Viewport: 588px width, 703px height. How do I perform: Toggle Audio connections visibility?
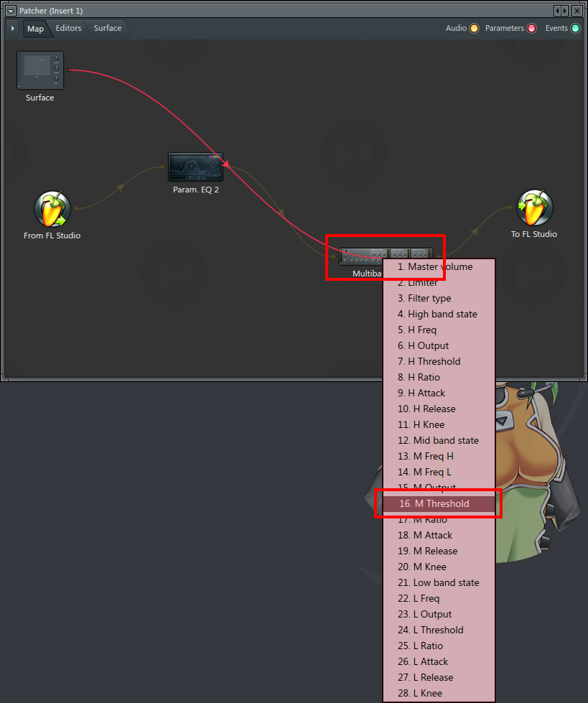474,28
